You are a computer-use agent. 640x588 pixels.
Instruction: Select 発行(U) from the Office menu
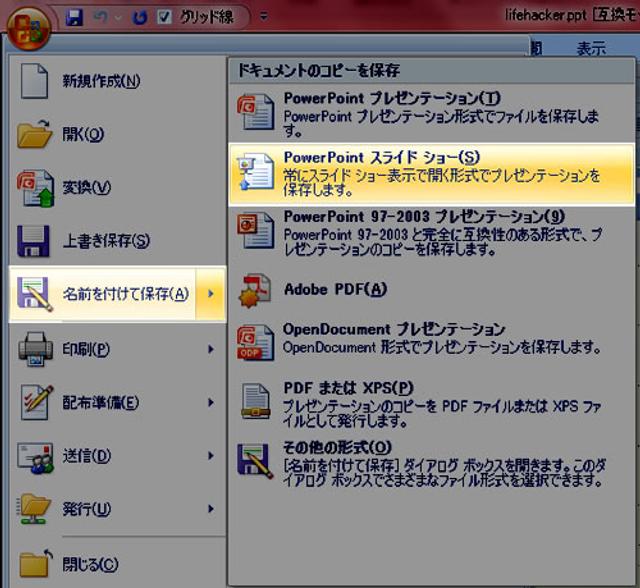118,509
